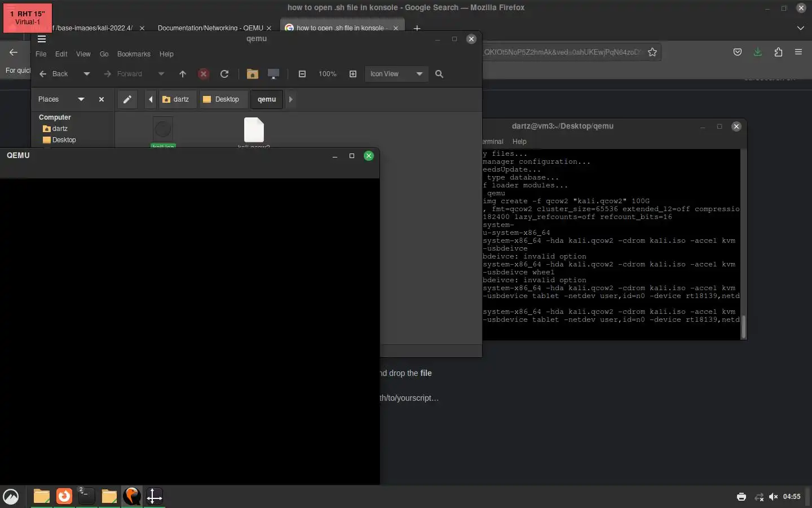Open the File menu in file manager
The width and height of the screenshot is (812, 508).
41,54
